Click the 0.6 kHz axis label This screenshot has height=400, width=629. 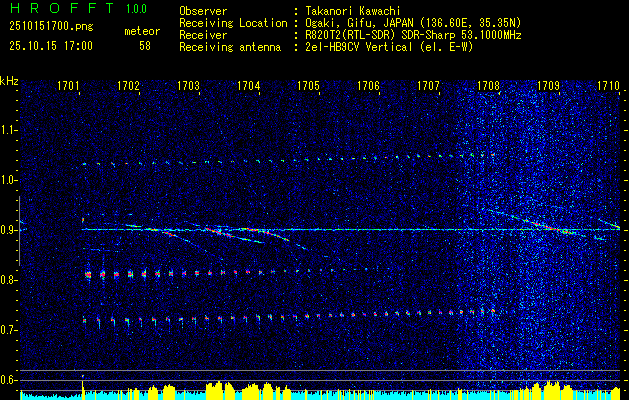(9, 380)
